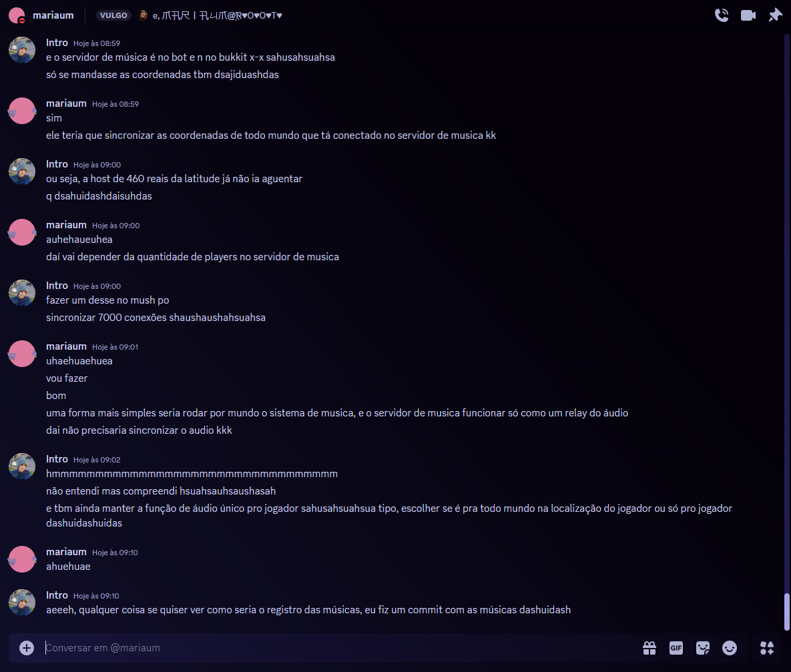Open the GIF picker
791x672 pixels.
tap(676, 648)
